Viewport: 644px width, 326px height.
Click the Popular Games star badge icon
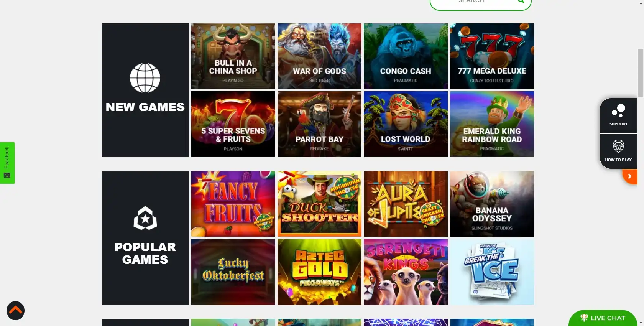tap(145, 218)
